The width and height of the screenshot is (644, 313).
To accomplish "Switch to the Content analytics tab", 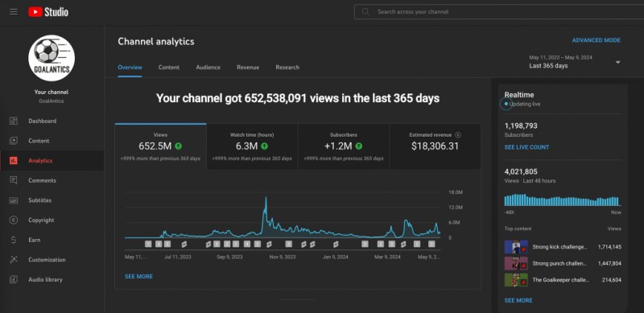I will tap(169, 68).
